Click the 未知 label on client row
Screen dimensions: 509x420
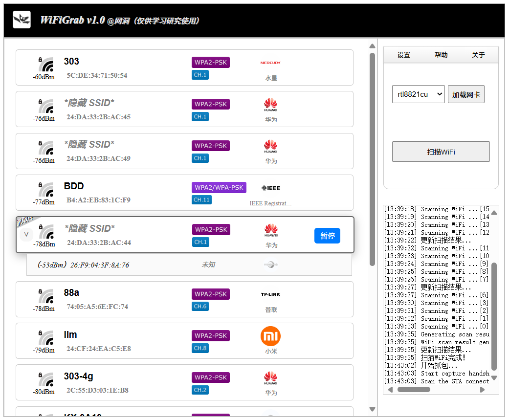pyautogui.click(x=208, y=265)
